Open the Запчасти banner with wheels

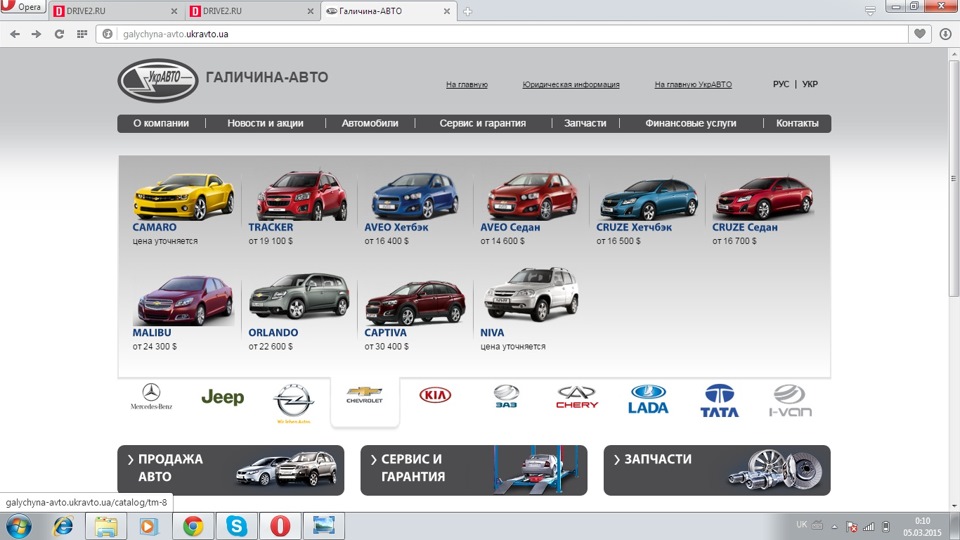point(717,470)
